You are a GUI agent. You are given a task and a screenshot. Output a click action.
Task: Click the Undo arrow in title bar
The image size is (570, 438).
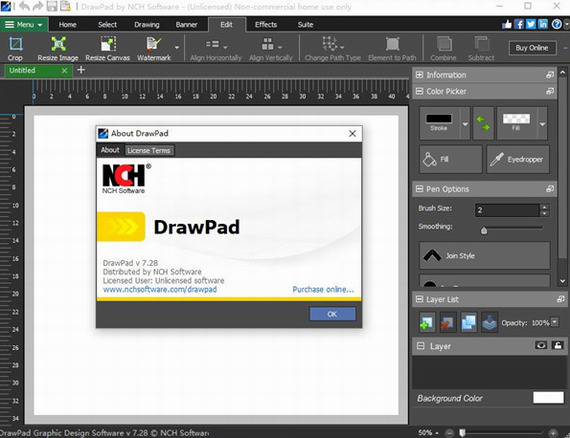[x=24, y=6]
